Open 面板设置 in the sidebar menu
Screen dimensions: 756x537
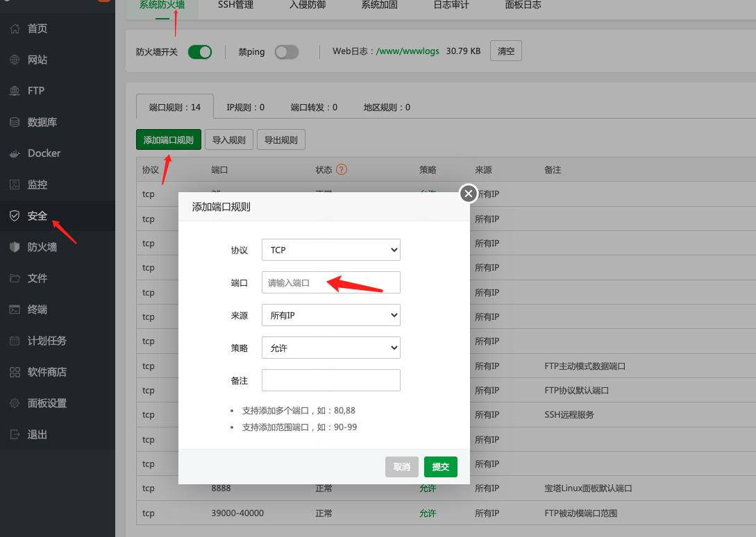47,403
